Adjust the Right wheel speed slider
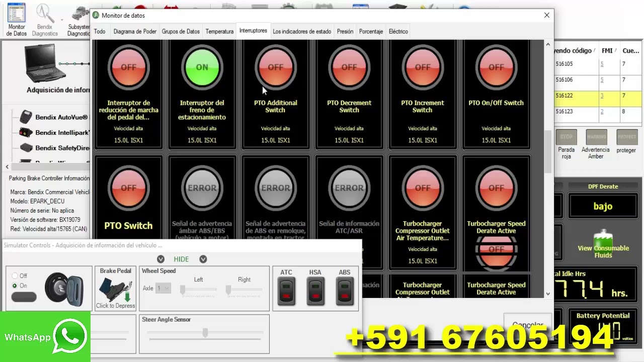This screenshot has width=644, height=362. [228, 290]
